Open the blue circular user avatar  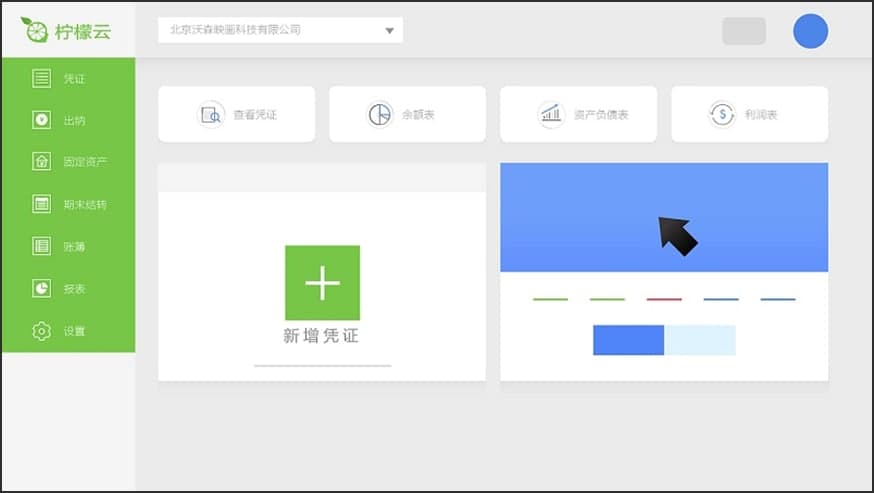pos(810,31)
